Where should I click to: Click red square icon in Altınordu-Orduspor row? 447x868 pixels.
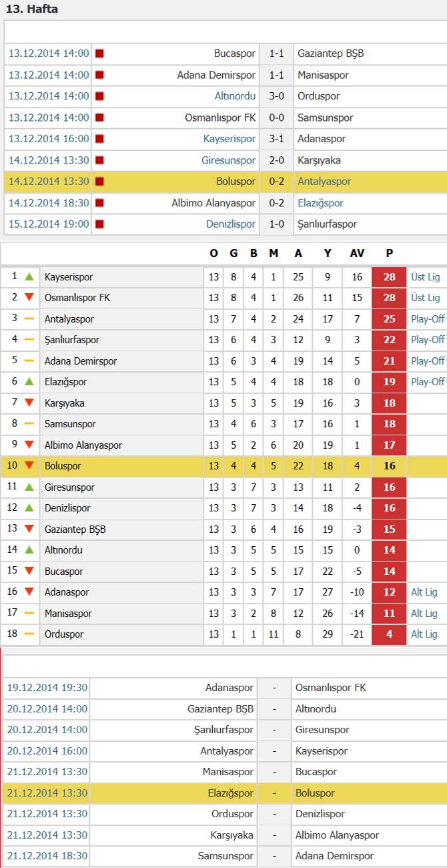[99, 96]
